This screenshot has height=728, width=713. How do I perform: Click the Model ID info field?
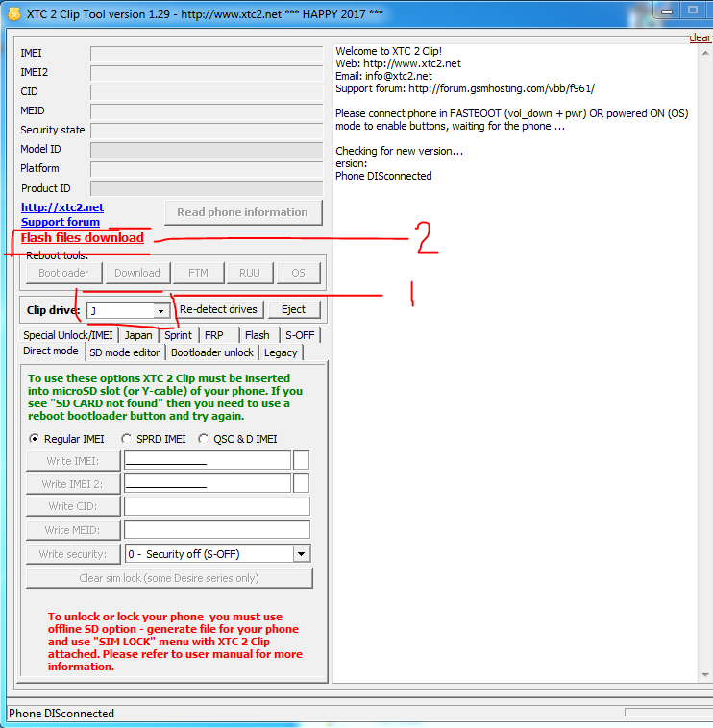pyautogui.click(x=207, y=150)
